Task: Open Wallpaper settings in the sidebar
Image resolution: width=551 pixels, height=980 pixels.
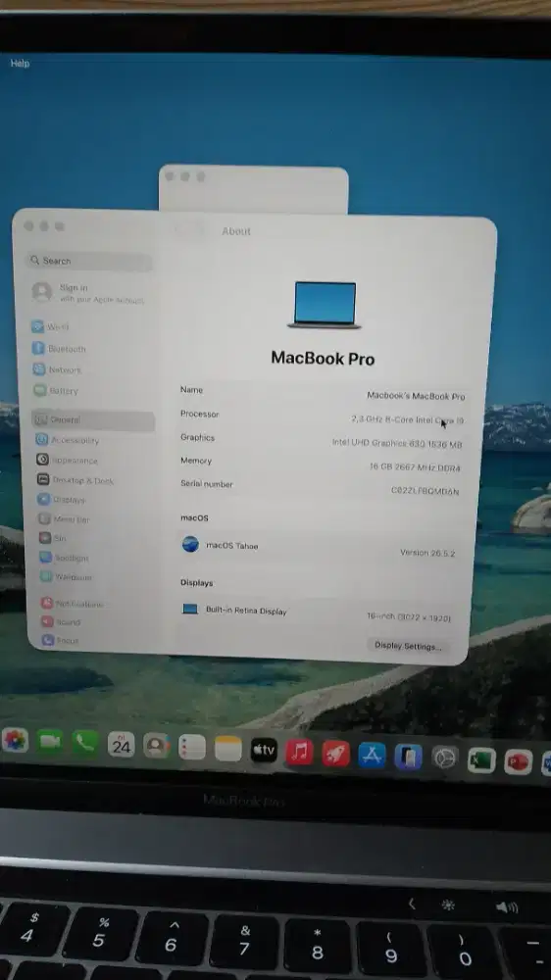Action: click(x=67, y=577)
